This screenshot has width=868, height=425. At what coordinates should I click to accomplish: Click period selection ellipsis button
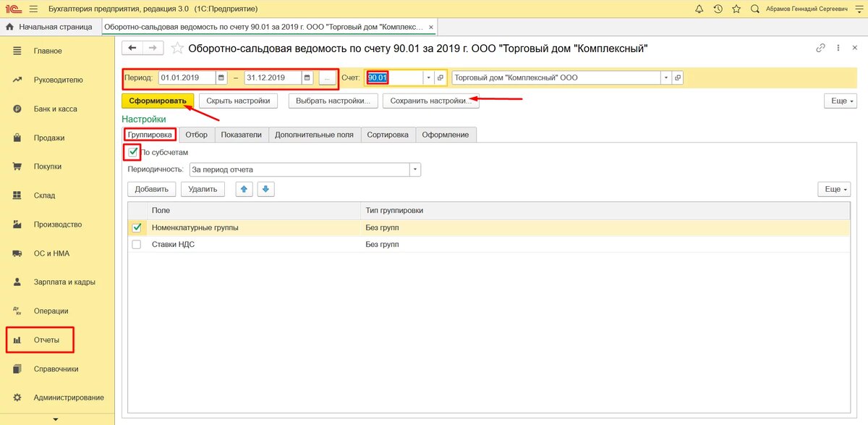[x=328, y=77]
